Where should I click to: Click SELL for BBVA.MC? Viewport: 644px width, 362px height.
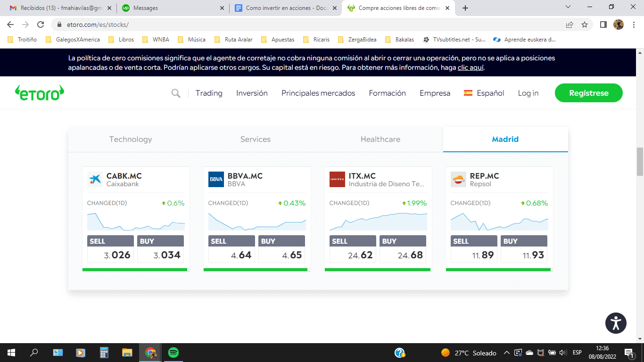point(232,249)
